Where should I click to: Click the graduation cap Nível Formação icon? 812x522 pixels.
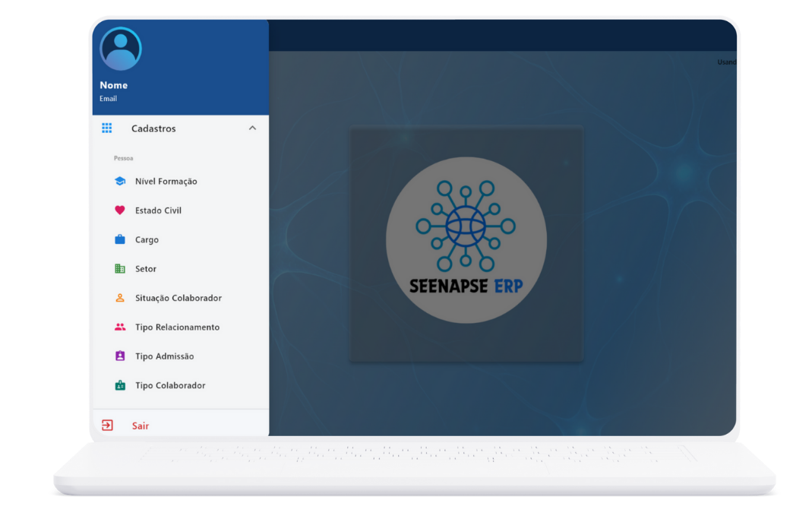click(x=120, y=182)
